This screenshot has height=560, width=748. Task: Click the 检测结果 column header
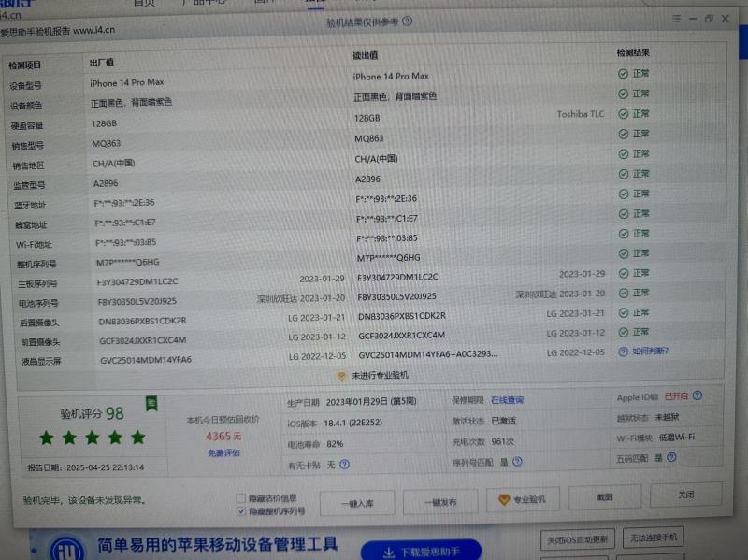(x=633, y=52)
